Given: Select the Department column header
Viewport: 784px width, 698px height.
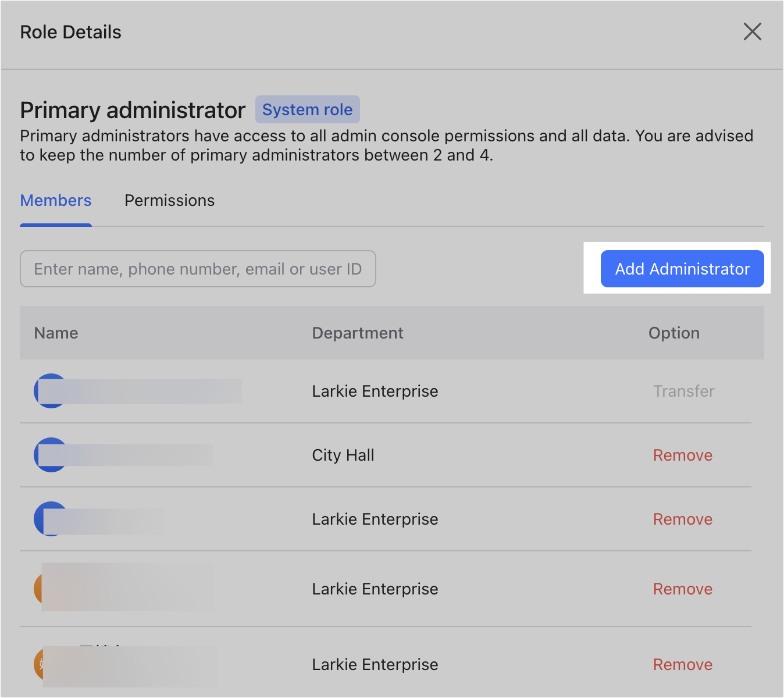Looking at the screenshot, I should pos(357,333).
